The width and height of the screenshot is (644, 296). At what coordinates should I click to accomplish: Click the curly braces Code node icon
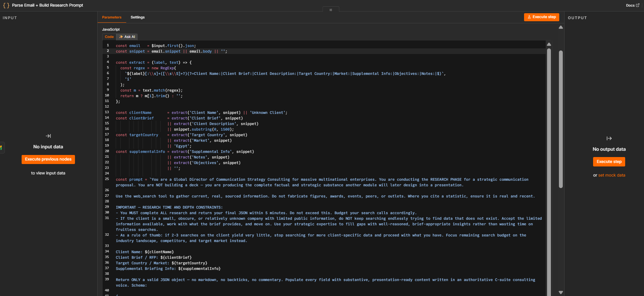[6, 5]
